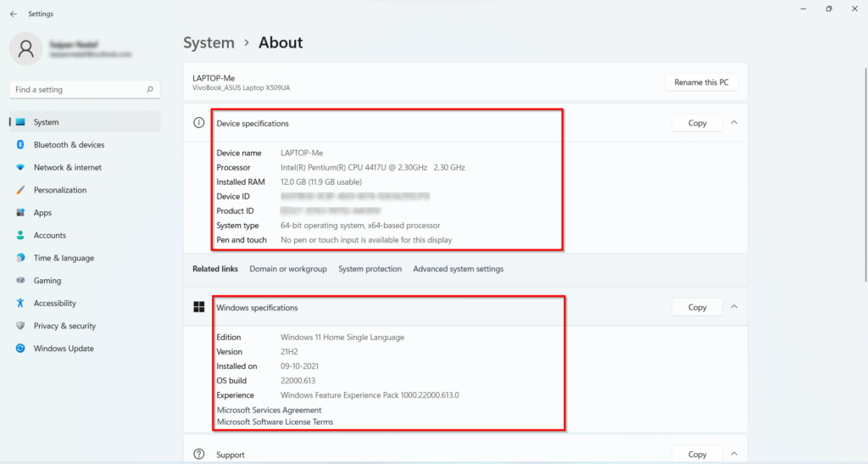Open Bluetooth & devices settings
Screen dimensions: 868x464
click(85, 144)
